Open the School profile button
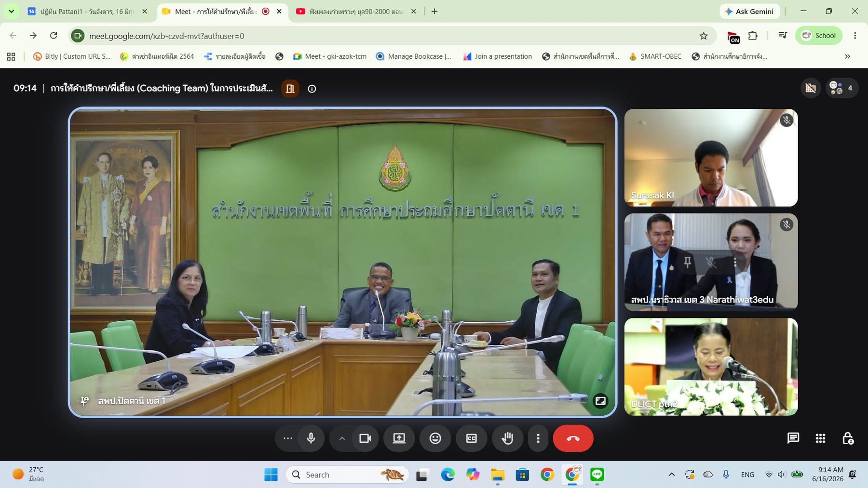868x488 pixels. coord(819,36)
